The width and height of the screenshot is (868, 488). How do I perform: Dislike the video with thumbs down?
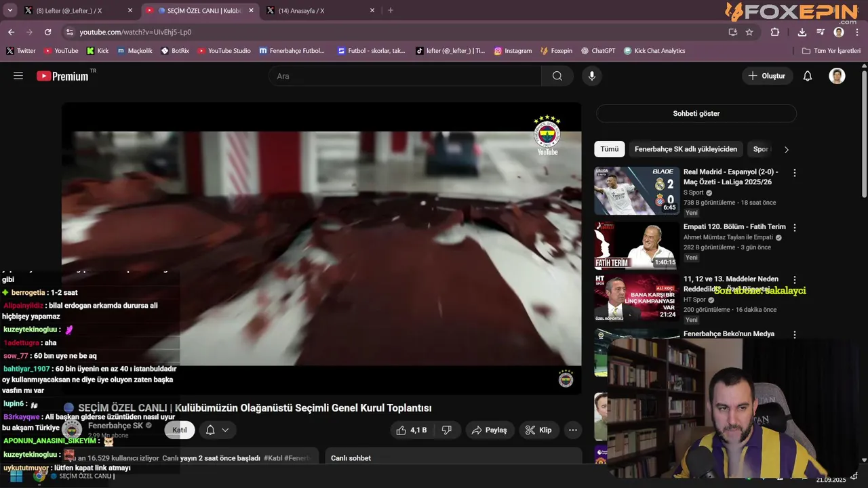point(447,430)
